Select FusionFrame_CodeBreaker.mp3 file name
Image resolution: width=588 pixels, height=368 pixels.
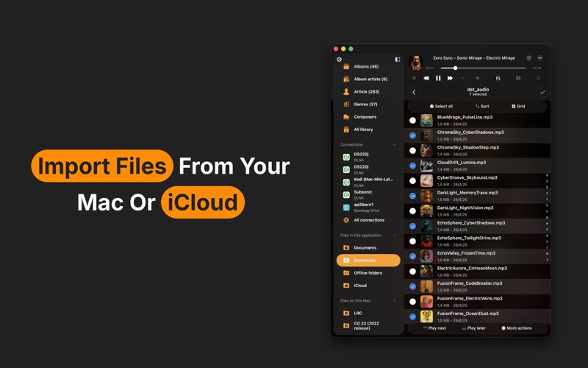coord(470,283)
